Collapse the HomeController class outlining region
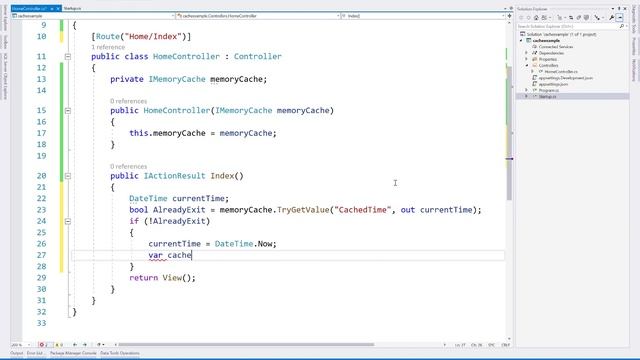 [x=68, y=56]
